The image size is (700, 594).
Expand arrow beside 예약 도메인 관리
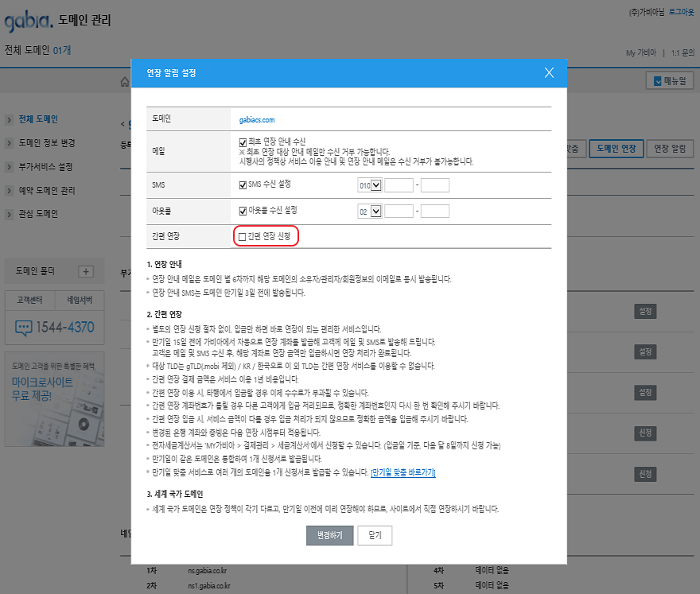(x=9, y=191)
